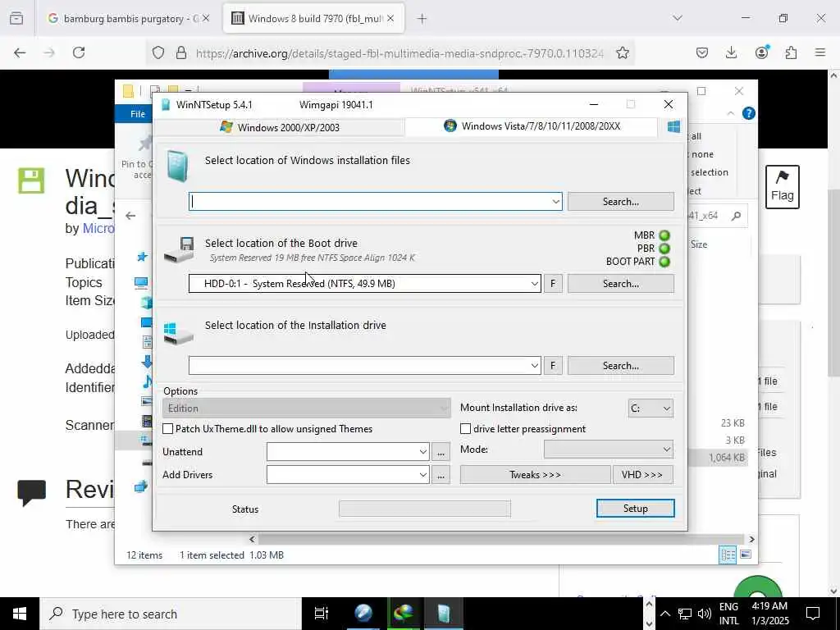Click the WinNTSetup title bar app icon
The height and width of the screenshot is (630, 840).
click(x=166, y=104)
